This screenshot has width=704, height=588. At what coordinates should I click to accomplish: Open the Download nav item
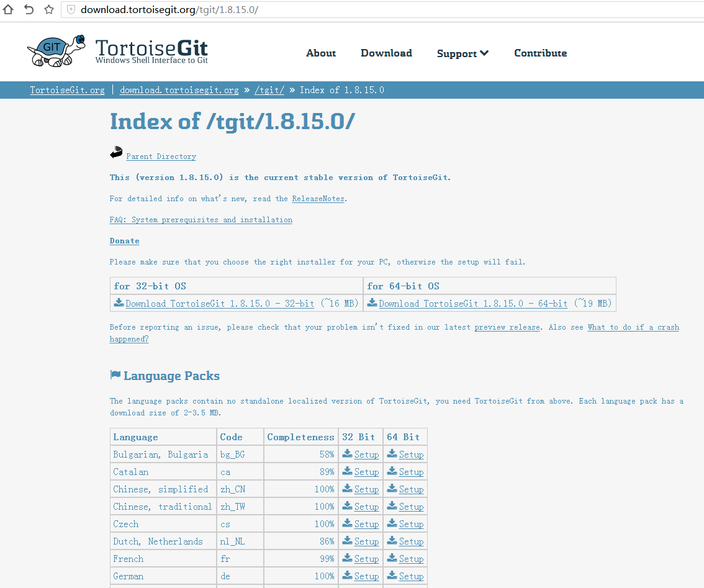[x=386, y=53]
